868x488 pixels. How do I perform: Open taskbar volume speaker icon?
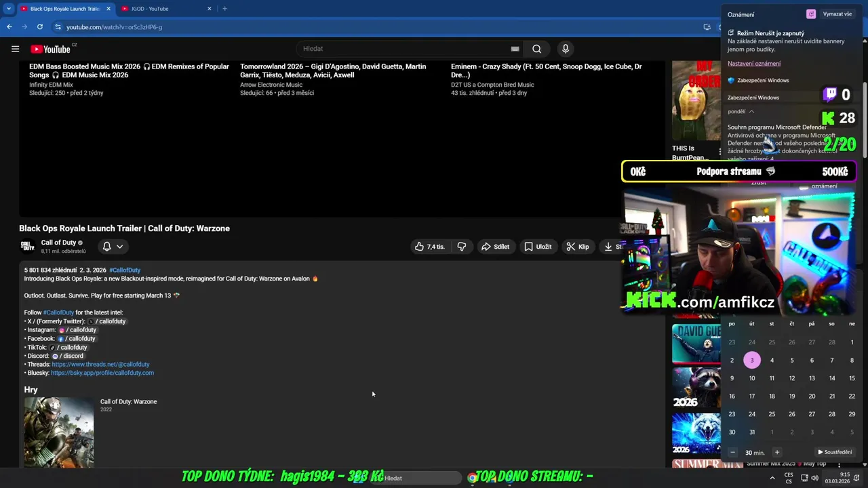pos(814,478)
